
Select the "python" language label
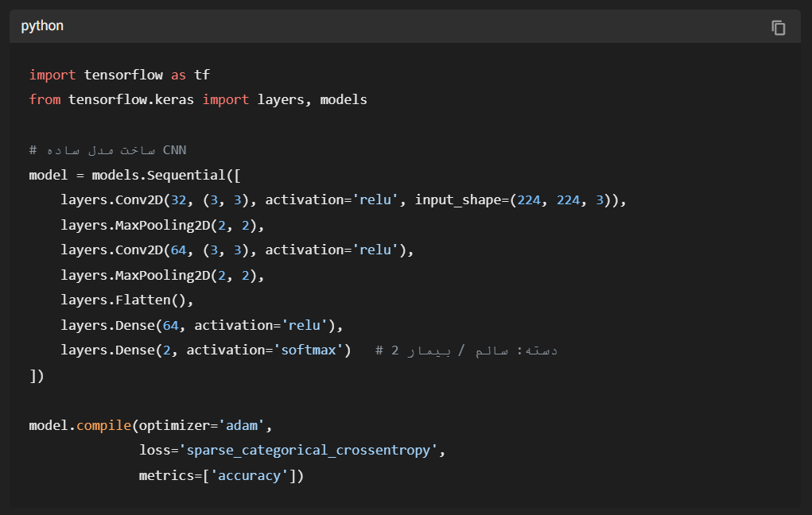pyautogui.click(x=42, y=26)
